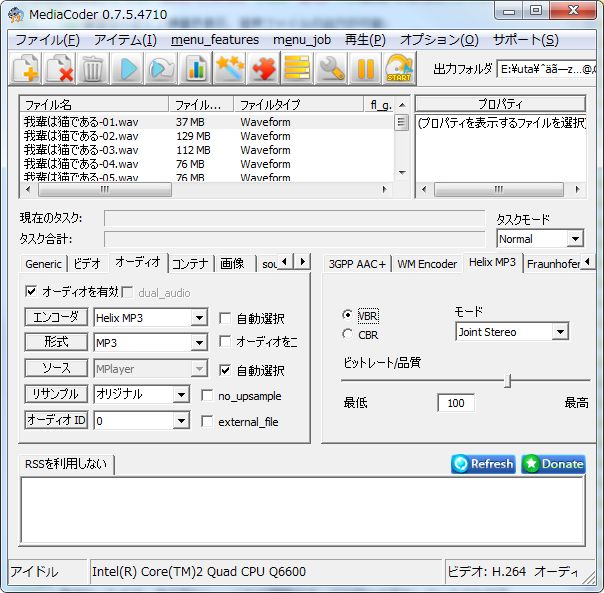Toggle the オーディオを有効 checkbox
604x593 pixels.
pos(31,291)
